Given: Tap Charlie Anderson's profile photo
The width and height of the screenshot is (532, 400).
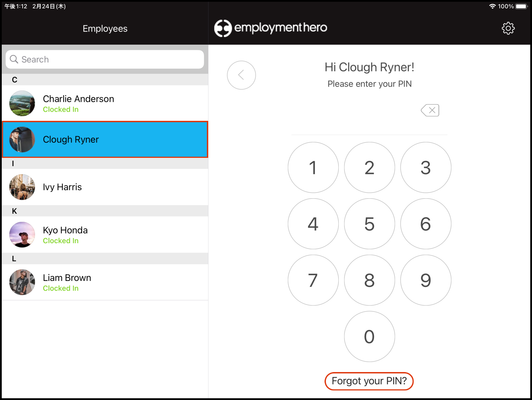Looking at the screenshot, I should point(22,103).
